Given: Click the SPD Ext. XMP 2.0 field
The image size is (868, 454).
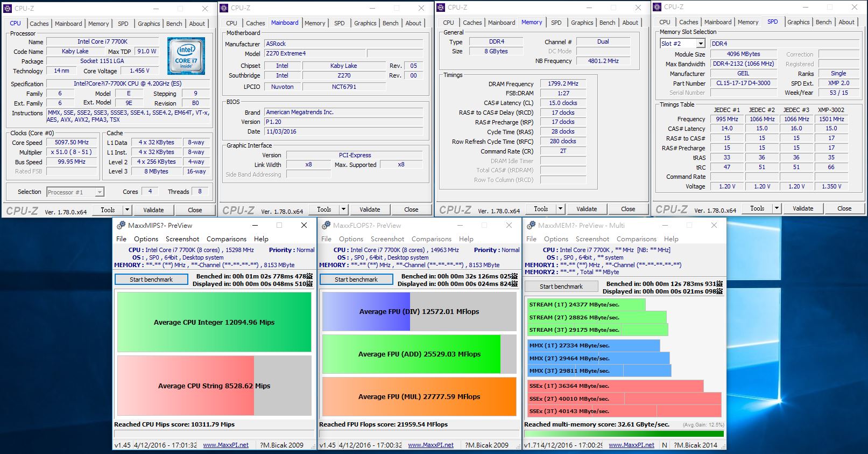Looking at the screenshot, I should point(838,83).
